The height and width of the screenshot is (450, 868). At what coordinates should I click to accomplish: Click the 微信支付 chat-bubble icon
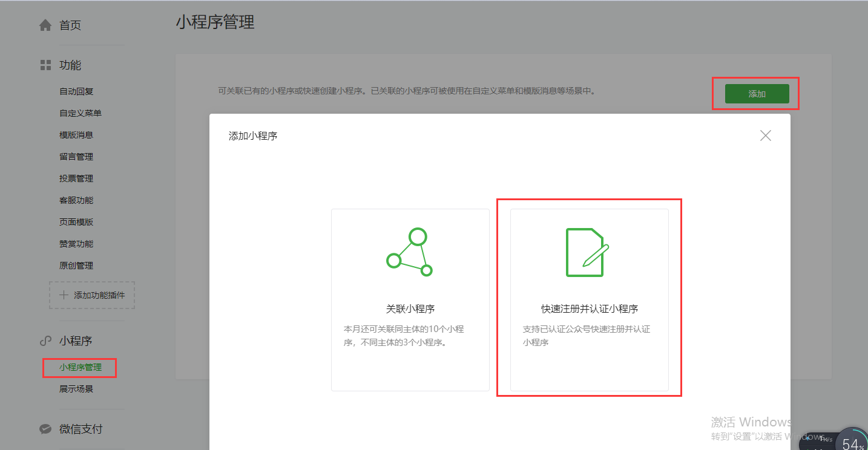(45, 429)
